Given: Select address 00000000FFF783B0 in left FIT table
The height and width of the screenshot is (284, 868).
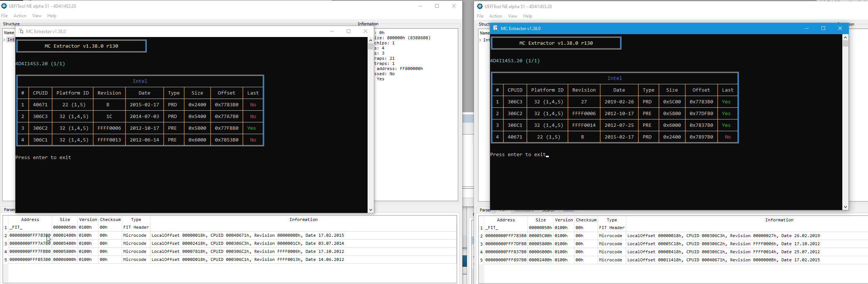Looking at the screenshot, I should [30, 235].
